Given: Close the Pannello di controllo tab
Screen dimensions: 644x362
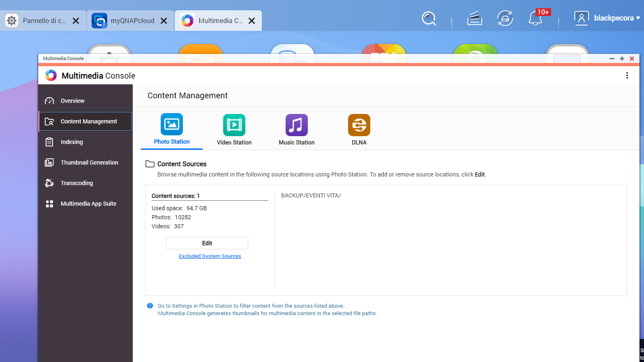Looking at the screenshot, I should [x=76, y=21].
